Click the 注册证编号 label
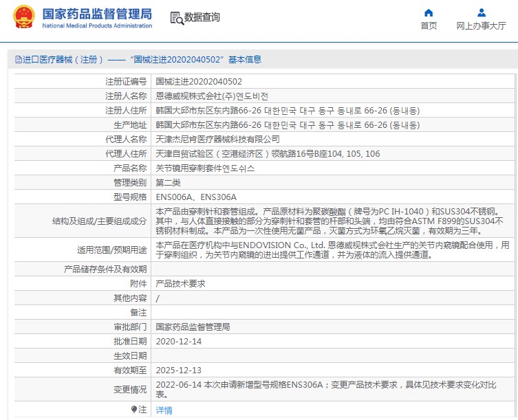 [126, 82]
